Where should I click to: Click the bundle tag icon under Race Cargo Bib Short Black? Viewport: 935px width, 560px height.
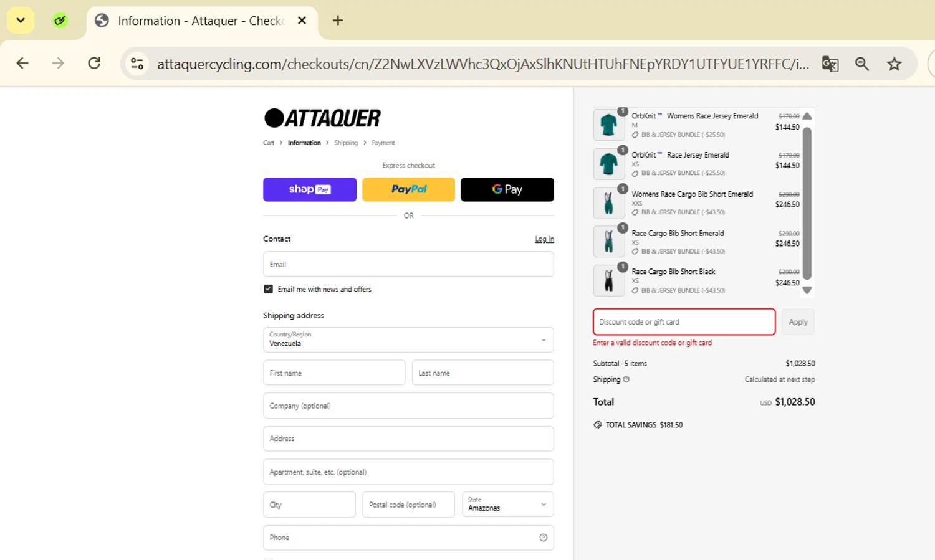[x=635, y=290]
